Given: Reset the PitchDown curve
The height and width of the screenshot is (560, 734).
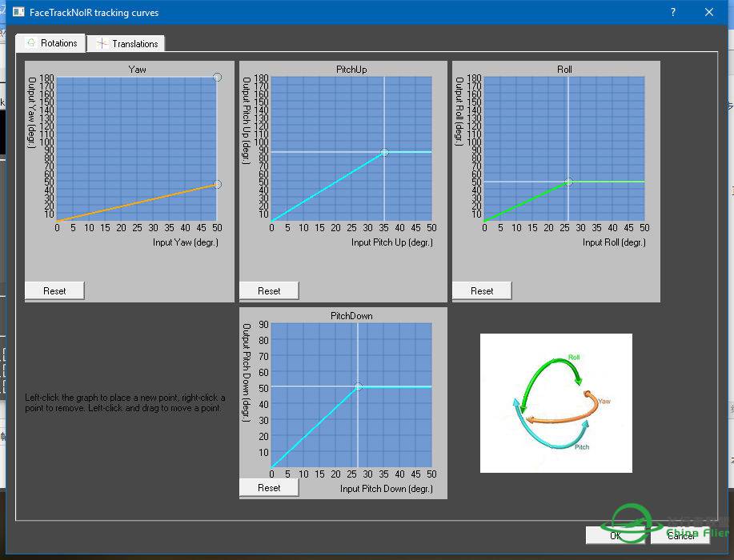Looking at the screenshot, I should (269, 487).
